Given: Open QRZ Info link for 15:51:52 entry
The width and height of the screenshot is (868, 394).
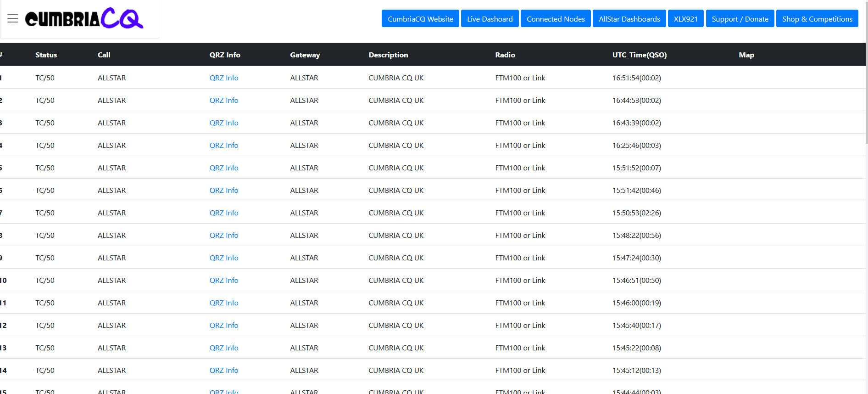Looking at the screenshot, I should tap(224, 168).
